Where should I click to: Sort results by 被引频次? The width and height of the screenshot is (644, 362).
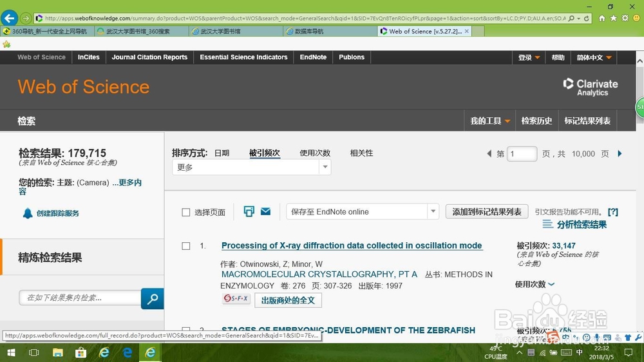click(x=265, y=153)
